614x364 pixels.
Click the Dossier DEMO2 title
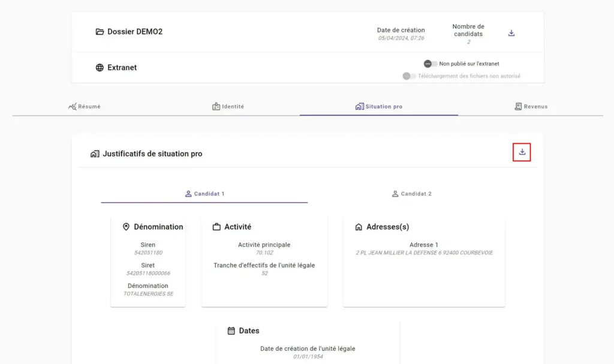pos(135,32)
